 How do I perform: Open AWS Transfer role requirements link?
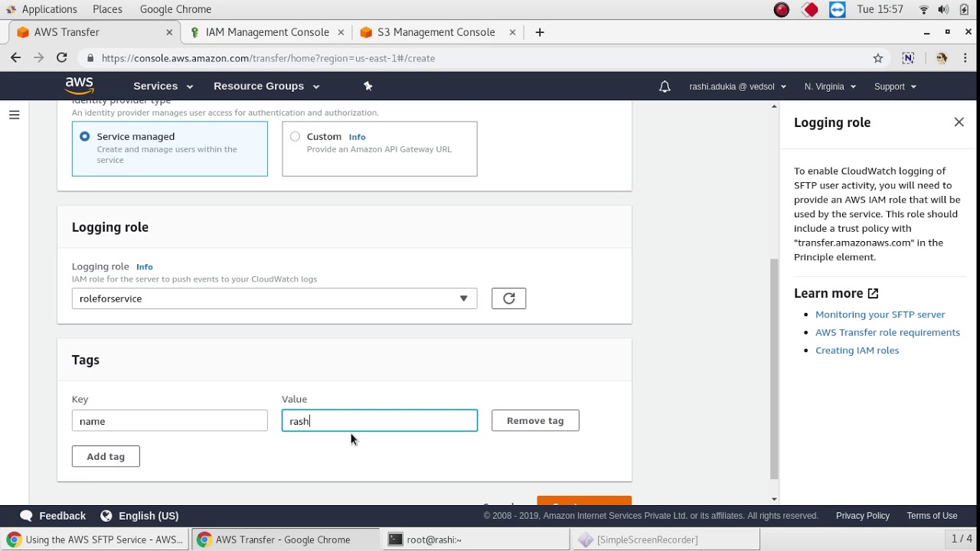click(887, 332)
